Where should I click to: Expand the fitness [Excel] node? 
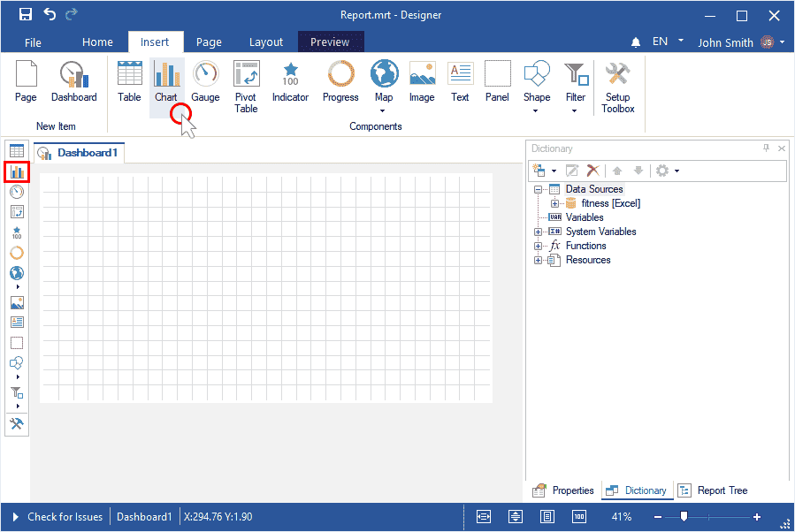pyautogui.click(x=554, y=203)
